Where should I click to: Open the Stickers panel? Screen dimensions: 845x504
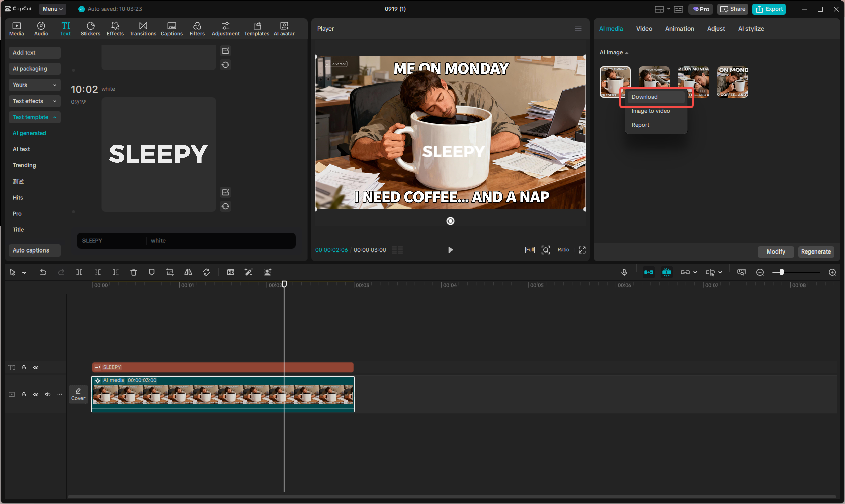tap(91, 28)
